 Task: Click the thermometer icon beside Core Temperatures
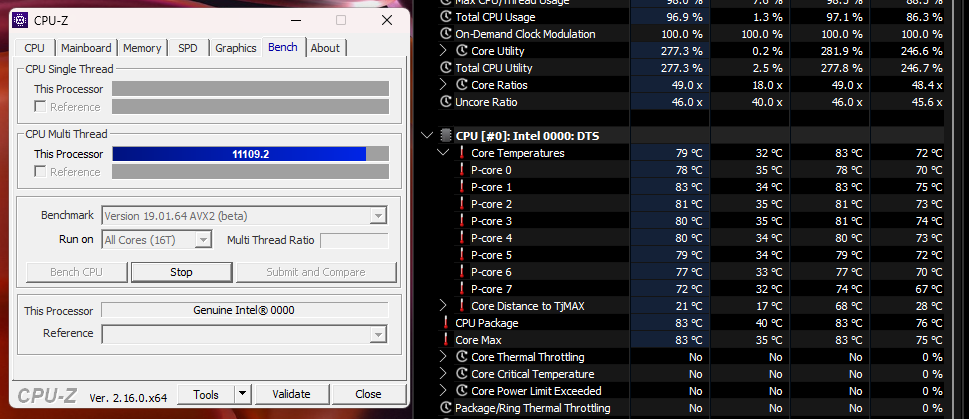point(462,153)
